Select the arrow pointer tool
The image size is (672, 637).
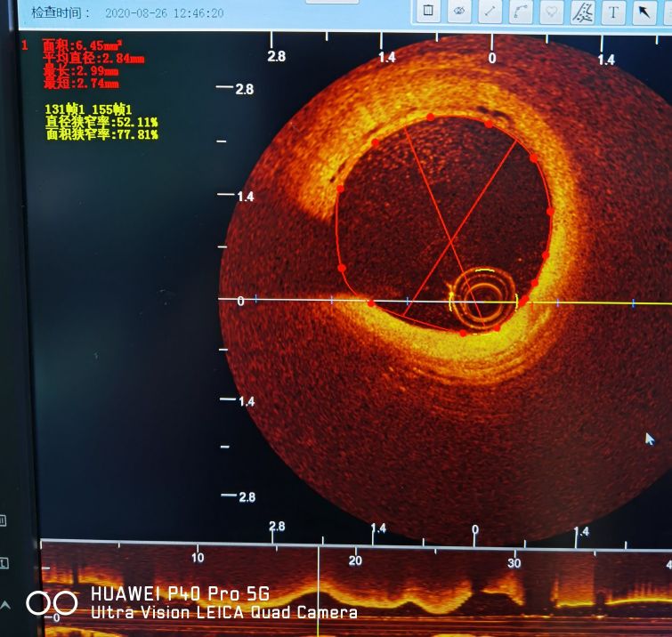(x=644, y=12)
